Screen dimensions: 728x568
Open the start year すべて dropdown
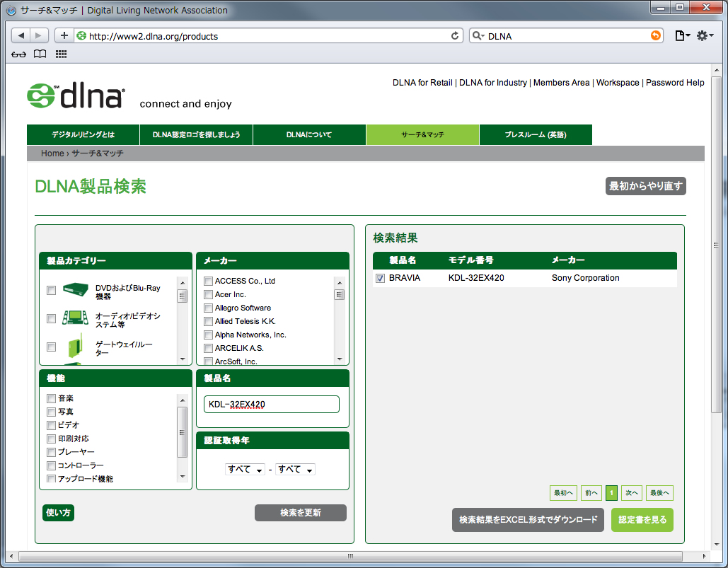(x=245, y=469)
